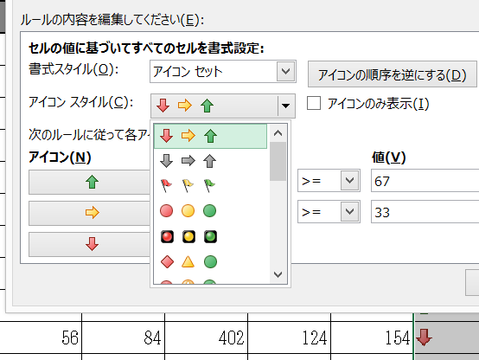Click the icon list scroll down arrow
The image size is (479, 360).
click(278, 275)
